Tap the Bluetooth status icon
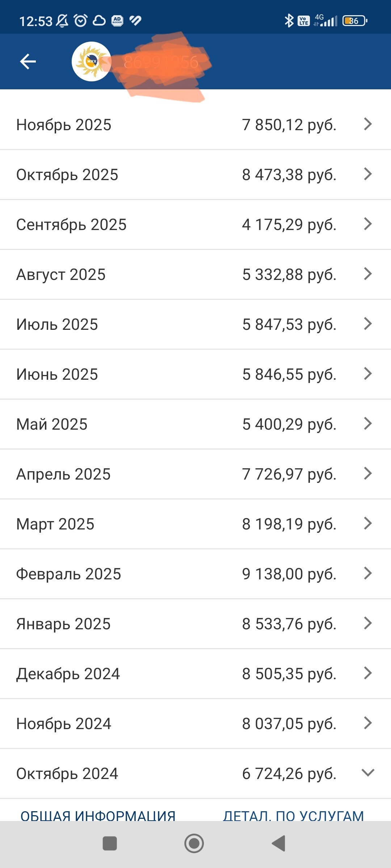 (x=289, y=21)
